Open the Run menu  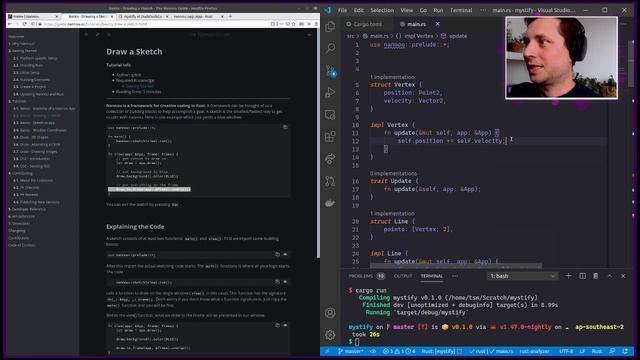point(438,10)
